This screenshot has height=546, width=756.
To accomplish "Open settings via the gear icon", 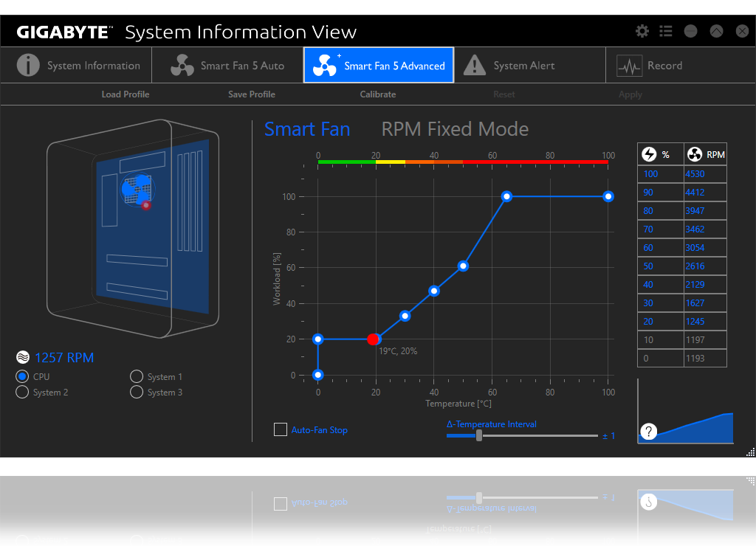I will pos(642,31).
